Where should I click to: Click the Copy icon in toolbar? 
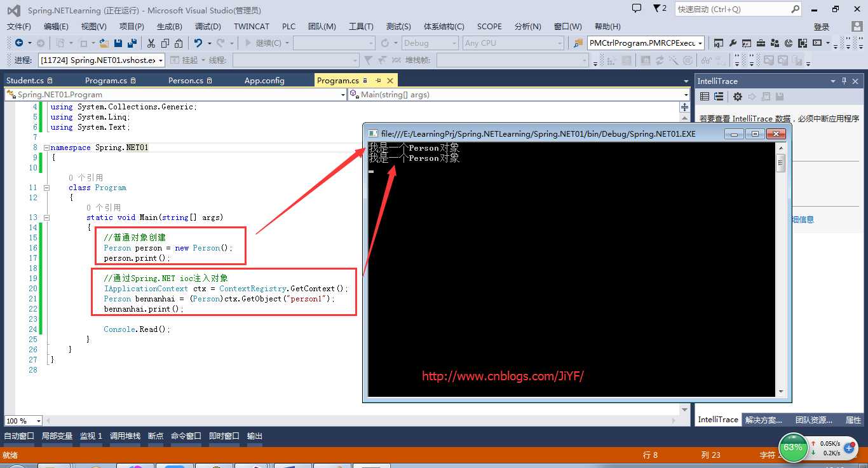(x=165, y=43)
